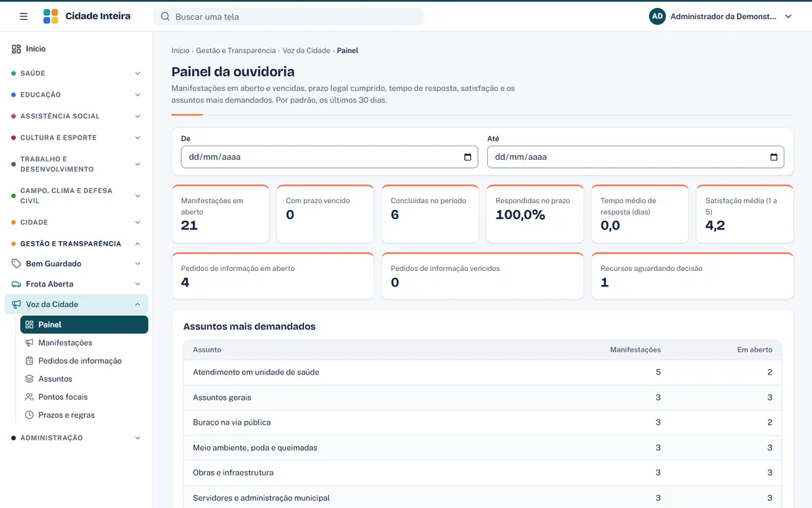Click the Assuntos layers icon

[x=29, y=379]
